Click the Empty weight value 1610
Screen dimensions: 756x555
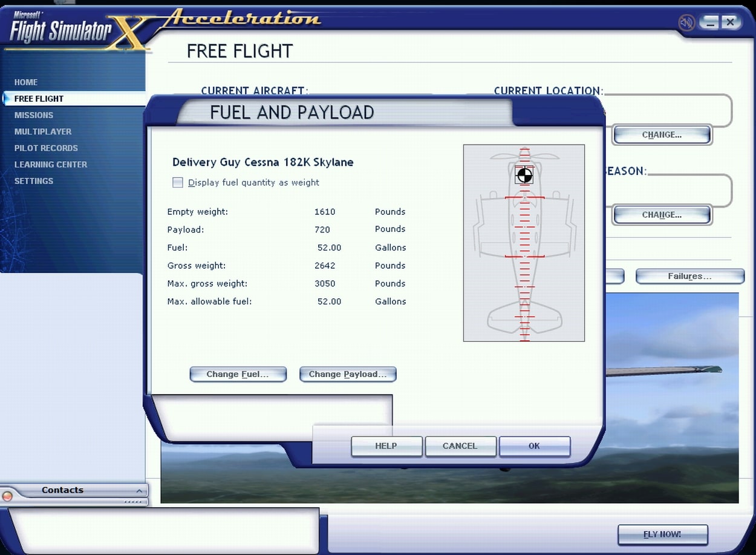(325, 212)
